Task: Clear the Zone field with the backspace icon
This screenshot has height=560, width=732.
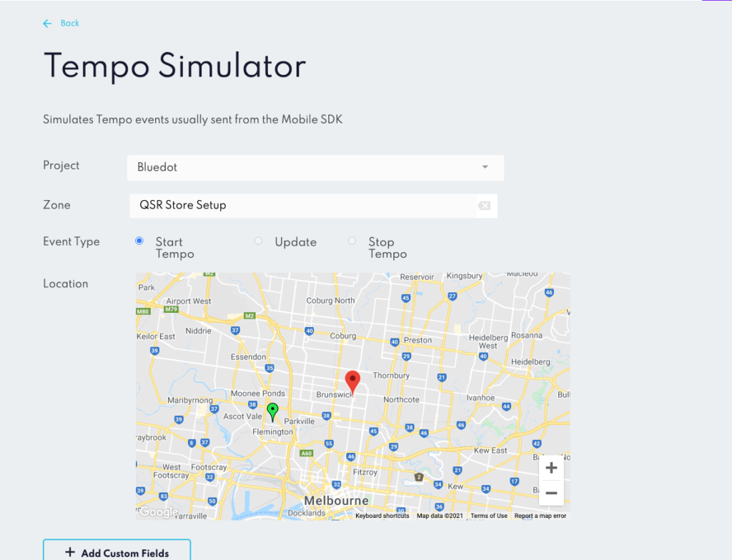Action: click(484, 206)
